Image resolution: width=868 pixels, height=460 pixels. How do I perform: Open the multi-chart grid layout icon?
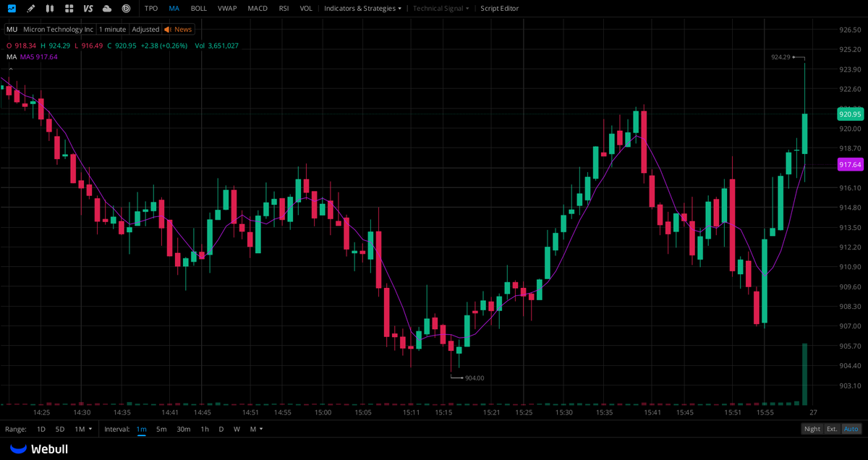click(x=69, y=8)
